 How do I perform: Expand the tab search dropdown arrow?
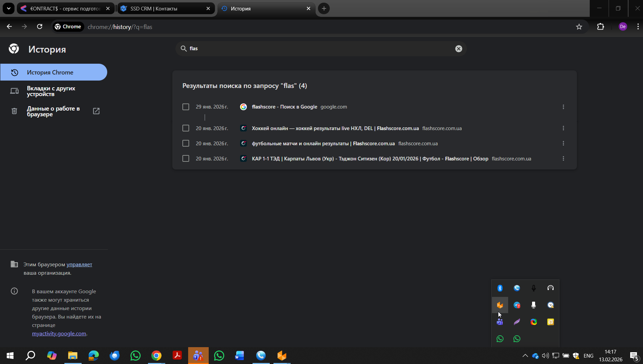[x=8, y=8]
